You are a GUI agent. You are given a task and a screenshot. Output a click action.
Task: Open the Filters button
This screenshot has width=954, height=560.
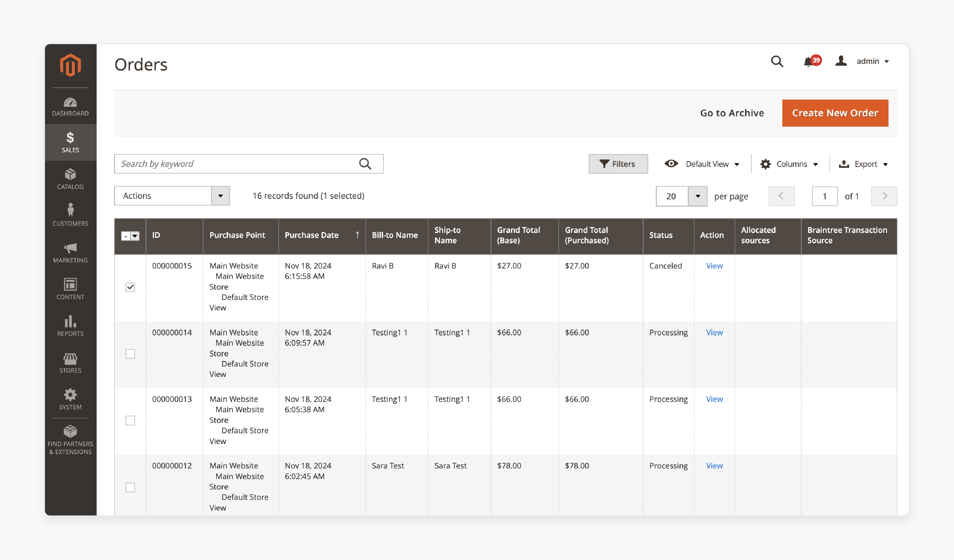click(618, 164)
